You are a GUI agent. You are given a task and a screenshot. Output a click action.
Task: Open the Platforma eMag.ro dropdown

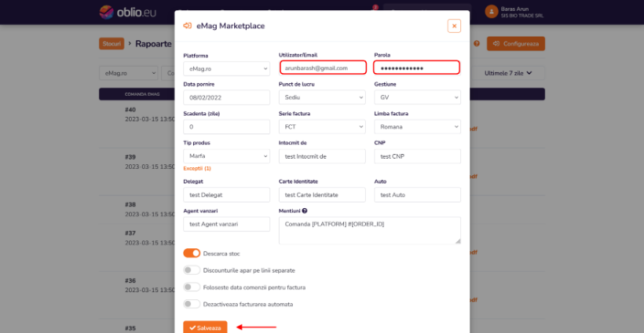(x=227, y=68)
